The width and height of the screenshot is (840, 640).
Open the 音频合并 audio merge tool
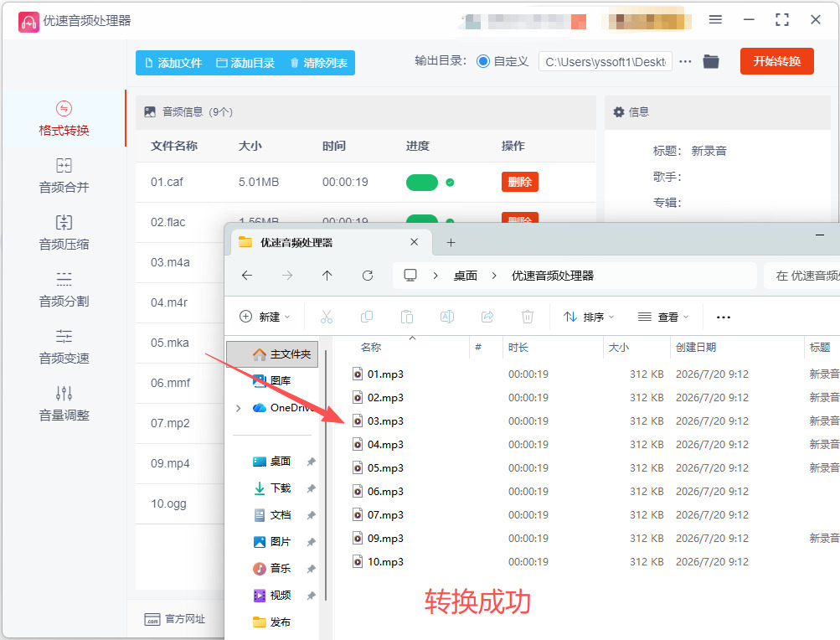pyautogui.click(x=64, y=176)
